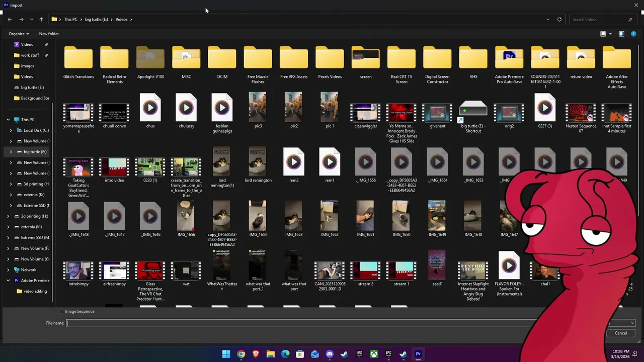Click the Cancel button
The height and width of the screenshot is (362, 644).
tap(621, 333)
